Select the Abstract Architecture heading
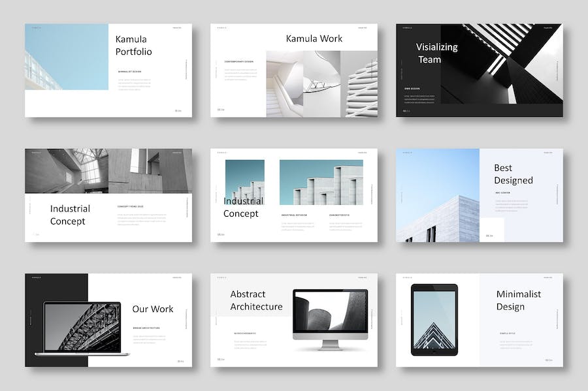The image size is (588, 391). click(256, 300)
